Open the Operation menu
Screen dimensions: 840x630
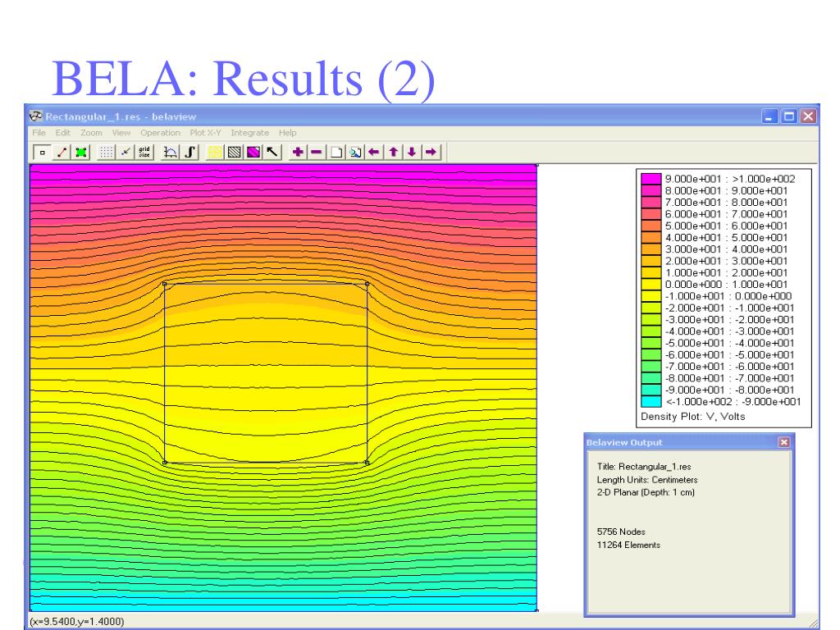coord(160,133)
